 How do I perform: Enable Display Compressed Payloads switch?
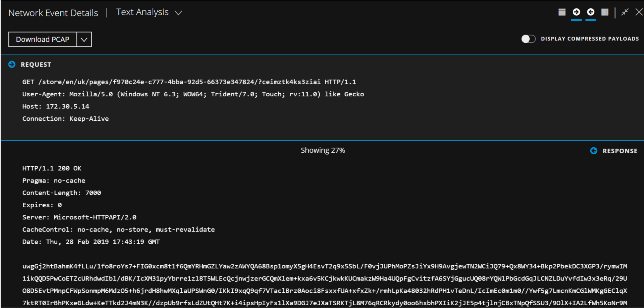pos(528,39)
